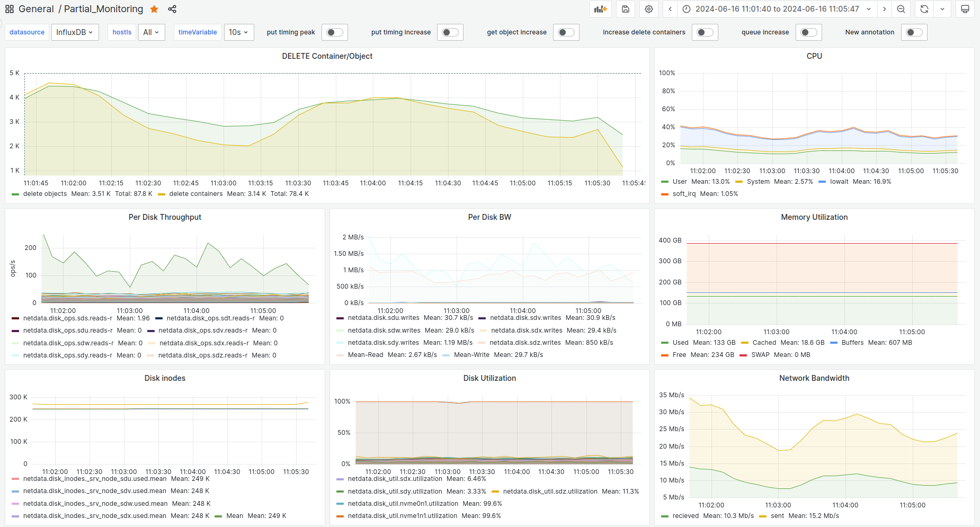Save the dashboard with the disk icon
The image size is (980, 527).
626,9
